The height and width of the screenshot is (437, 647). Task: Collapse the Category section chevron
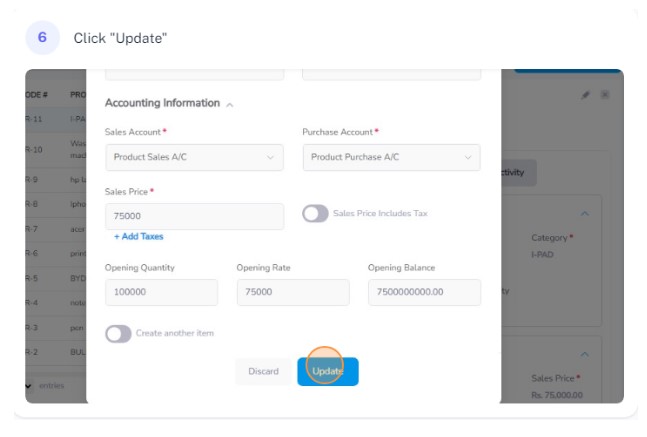(x=585, y=214)
